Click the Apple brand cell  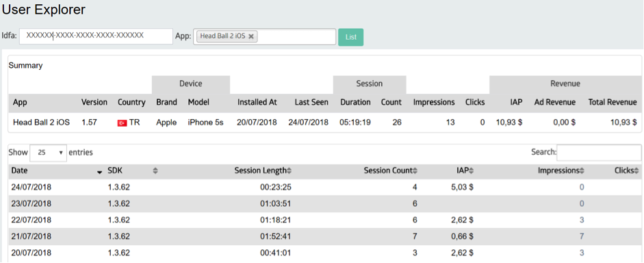pos(166,123)
